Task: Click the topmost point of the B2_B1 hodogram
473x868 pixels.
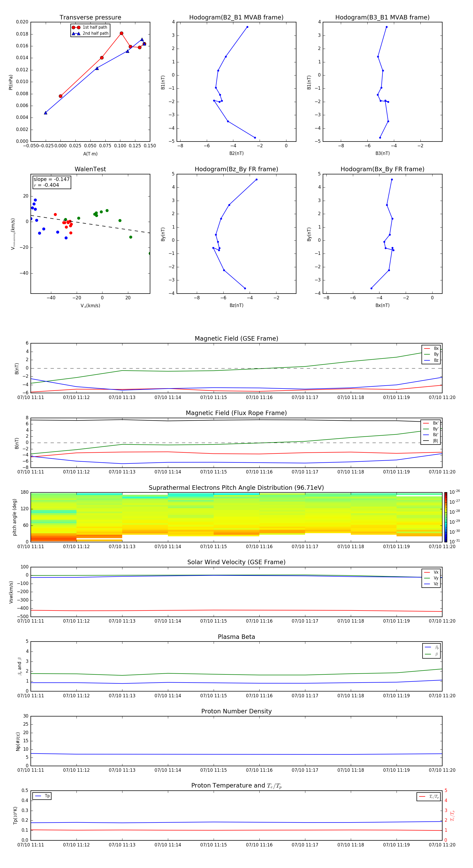Action: 247,27
